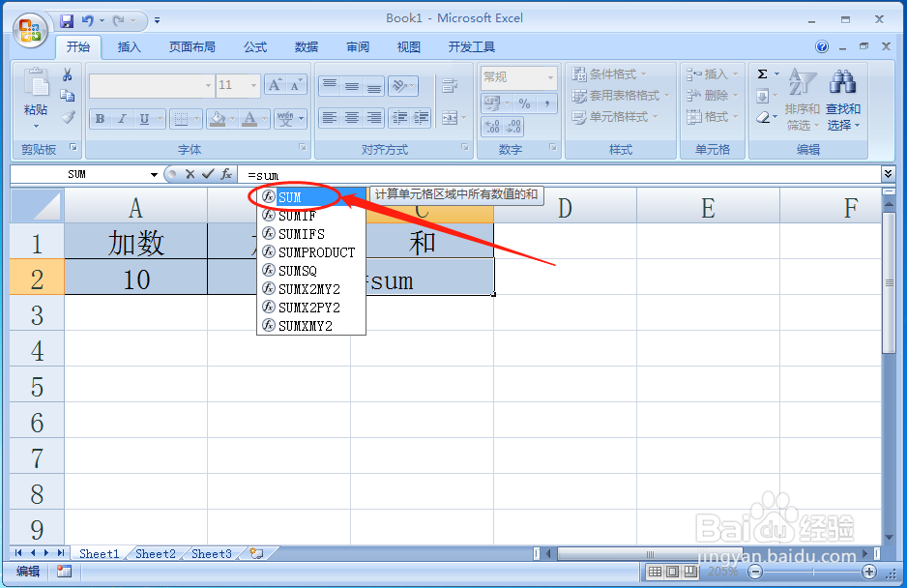Apply fill color bucket
907x588 pixels.
pos(218,119)
